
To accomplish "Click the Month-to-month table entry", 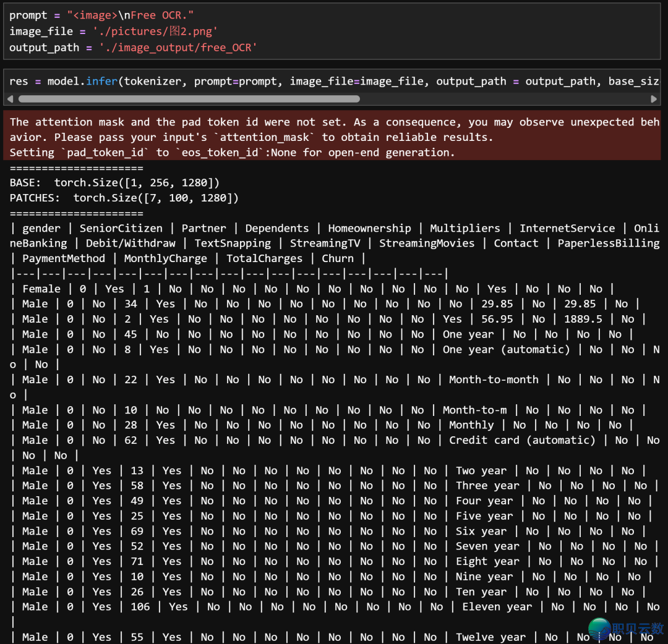I will (x=494, y=379).
